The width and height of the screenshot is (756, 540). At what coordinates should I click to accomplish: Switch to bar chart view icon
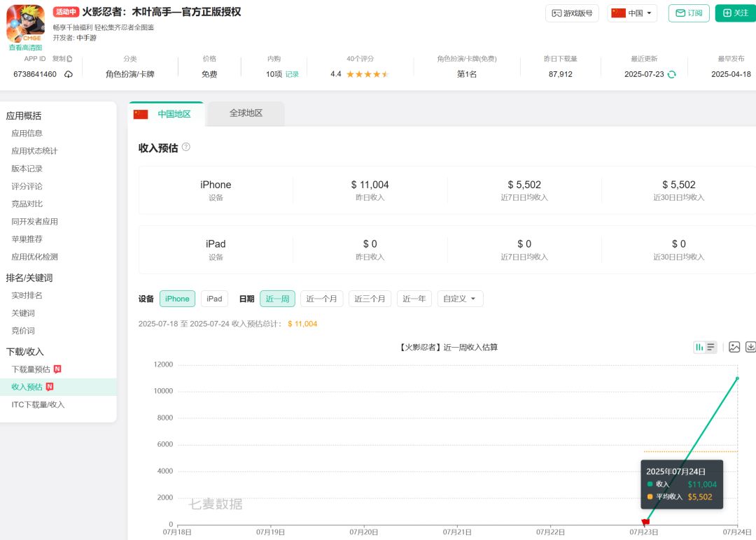(x=699, y=347)
